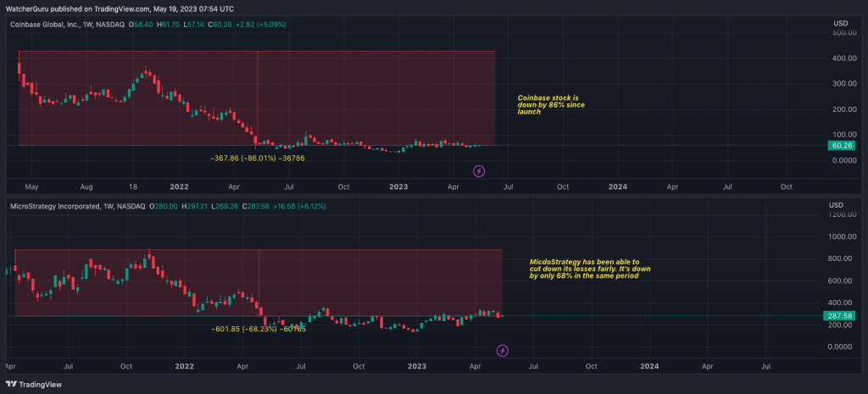This screenshot has width=868, height=394.
Task: Click the MicroStrategy +16.58 (+6.12%) change value
Action: 299,206
